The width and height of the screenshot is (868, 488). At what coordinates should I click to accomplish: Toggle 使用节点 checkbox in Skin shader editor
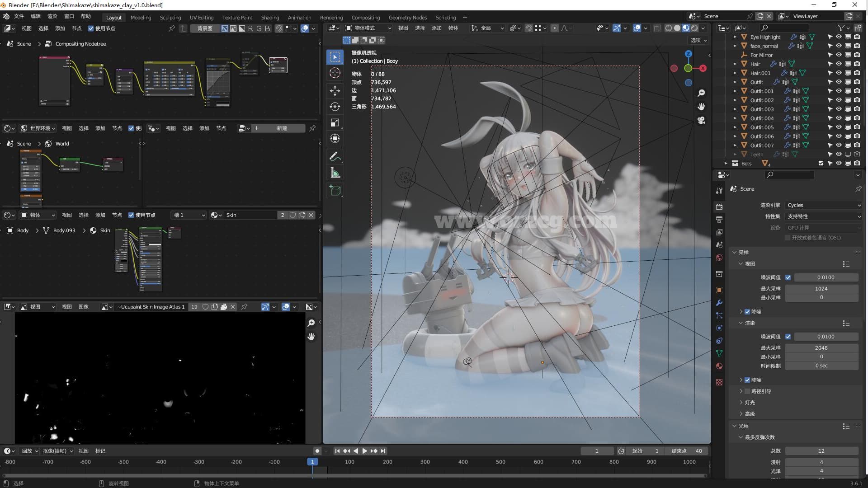[131, 215]
